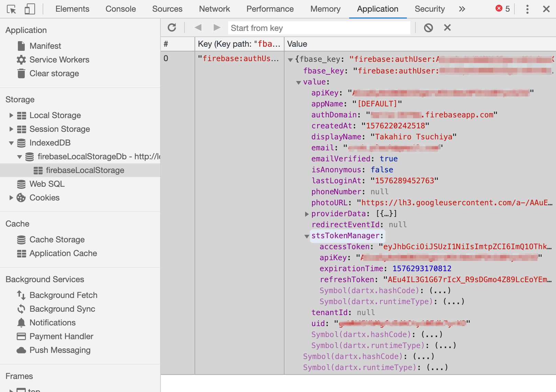556x392 pixels.
Task: Click the createdAt 1576220242518 value
Action: click(395, 126)
